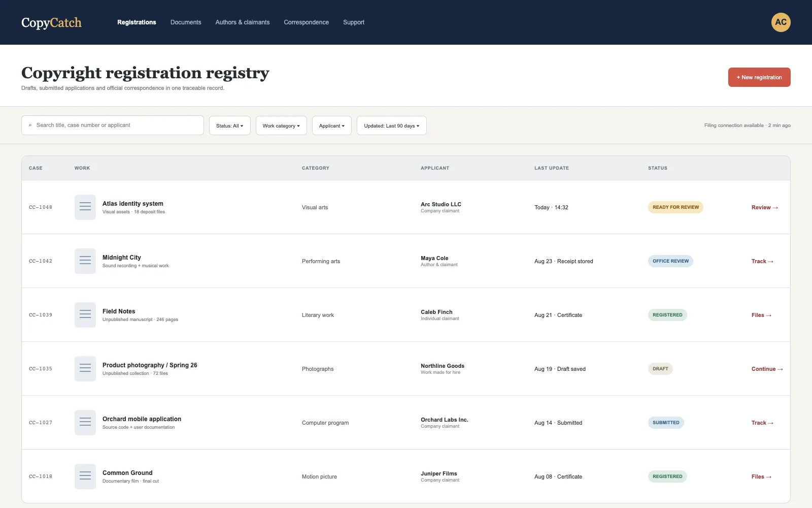
Task: Click applicant Northline Goods
Action: 443,366
